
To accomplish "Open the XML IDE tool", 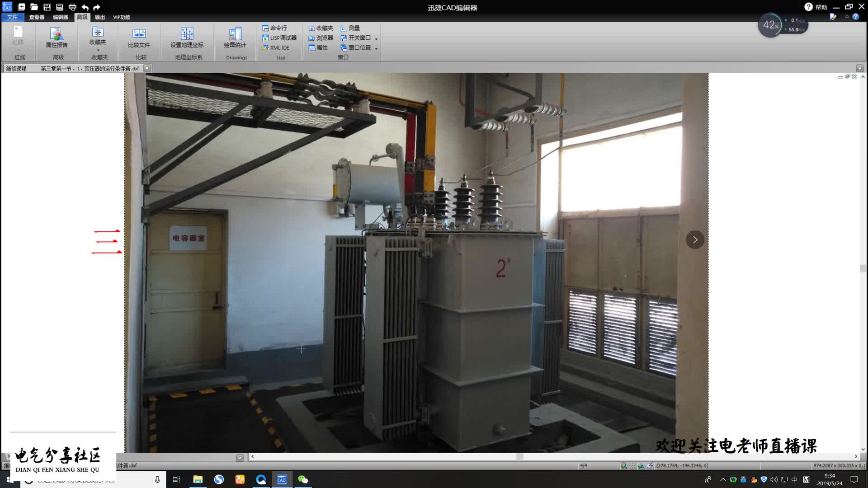I will point(276,47).
